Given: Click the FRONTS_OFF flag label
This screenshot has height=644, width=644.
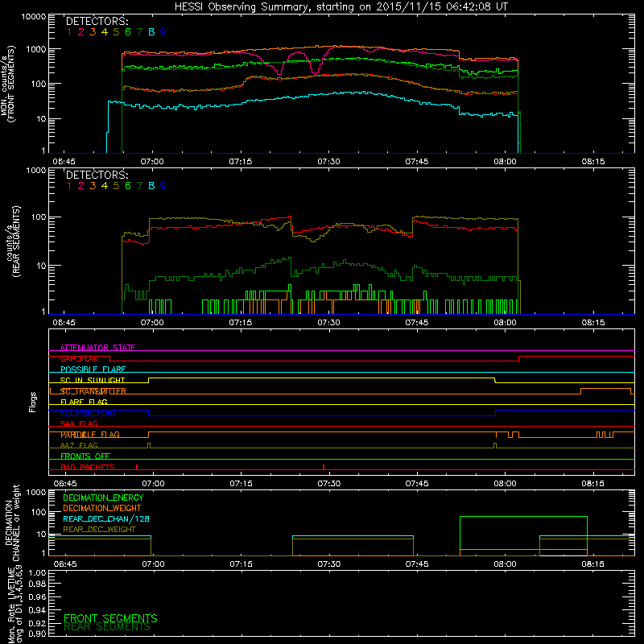Looking at the screenshot, I should click(x=85, y=456).
